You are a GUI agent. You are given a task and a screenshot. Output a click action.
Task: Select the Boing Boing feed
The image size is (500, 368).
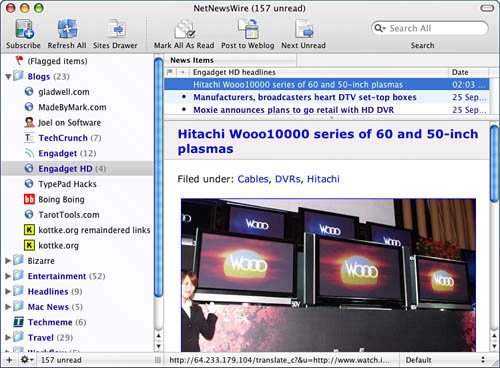77,199
